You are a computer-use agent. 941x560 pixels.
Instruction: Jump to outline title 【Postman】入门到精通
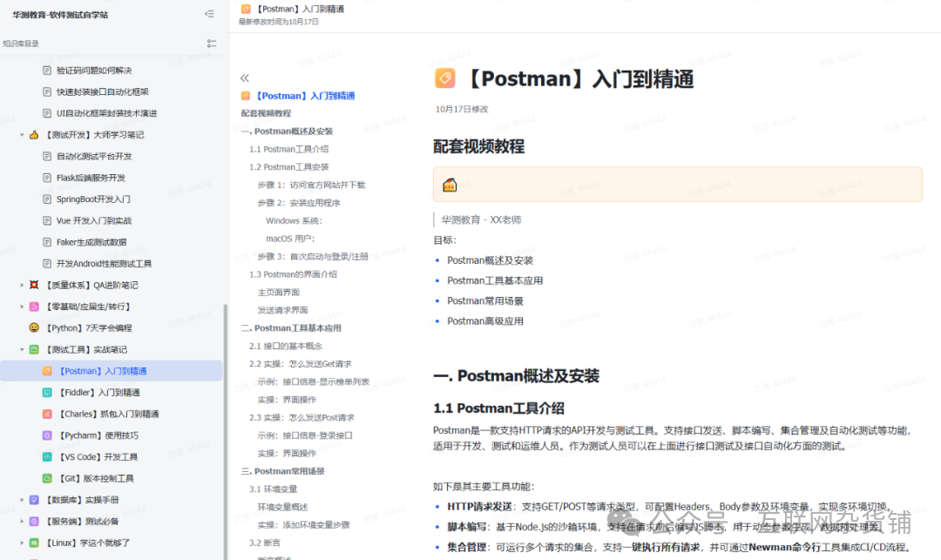[x=306, y=95]
